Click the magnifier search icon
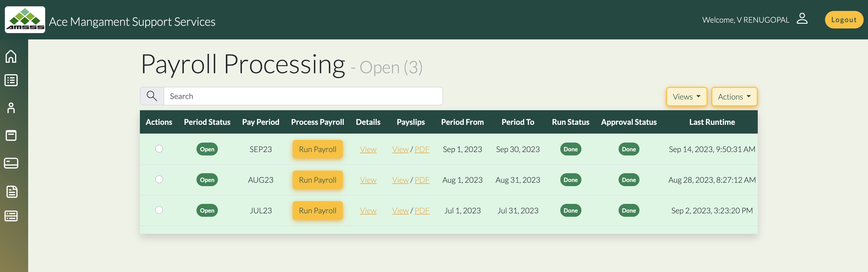This screenshot has width=868, height=272. click(152, 96)
